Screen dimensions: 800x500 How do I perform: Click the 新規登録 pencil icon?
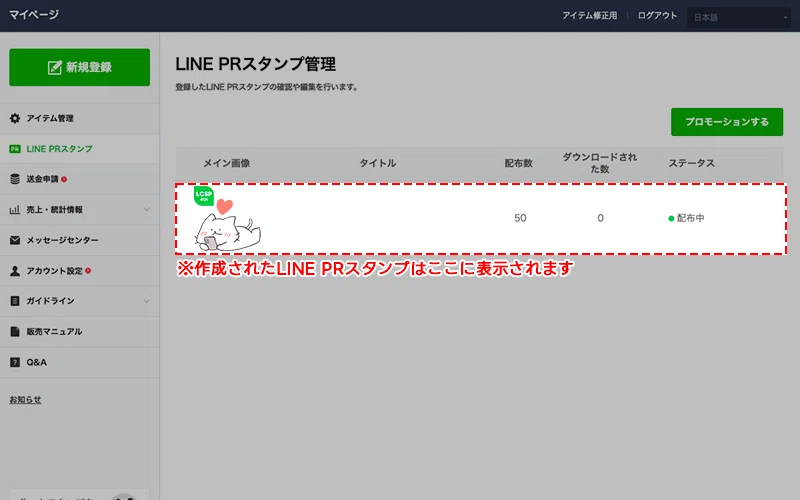[55, 67]
